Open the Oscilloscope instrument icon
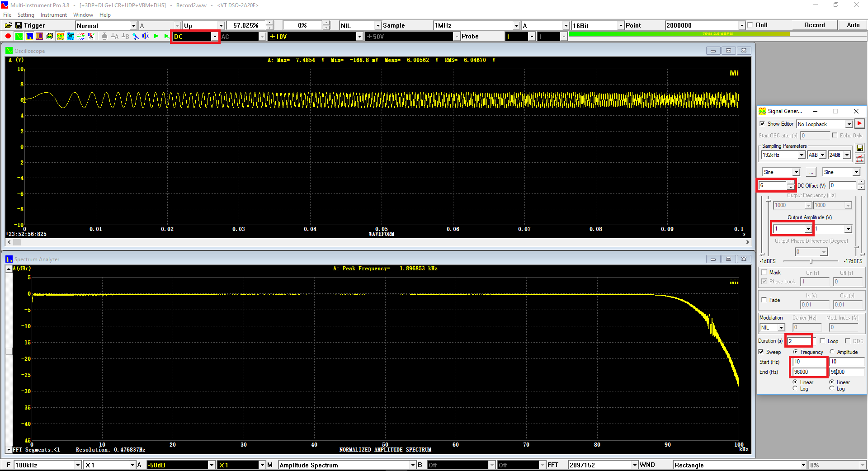 click(x=19, y=36)
